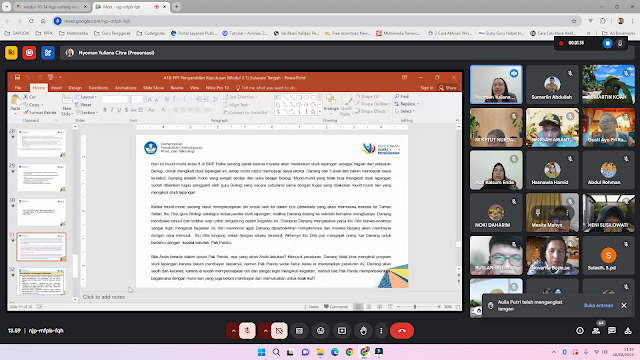Viewport: 640px width, 360px height.
Task: Click 'Buka antrean' link in notification
Action: click(x=598, y=305)
